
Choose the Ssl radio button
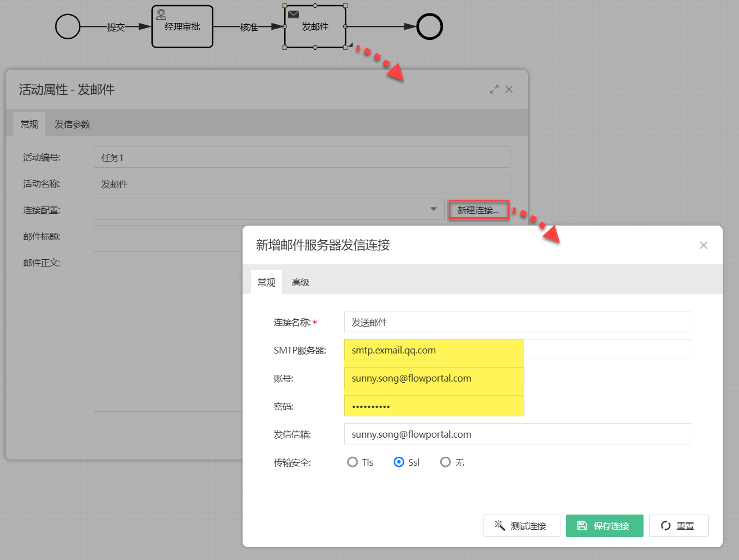click(x=399, y=462)
